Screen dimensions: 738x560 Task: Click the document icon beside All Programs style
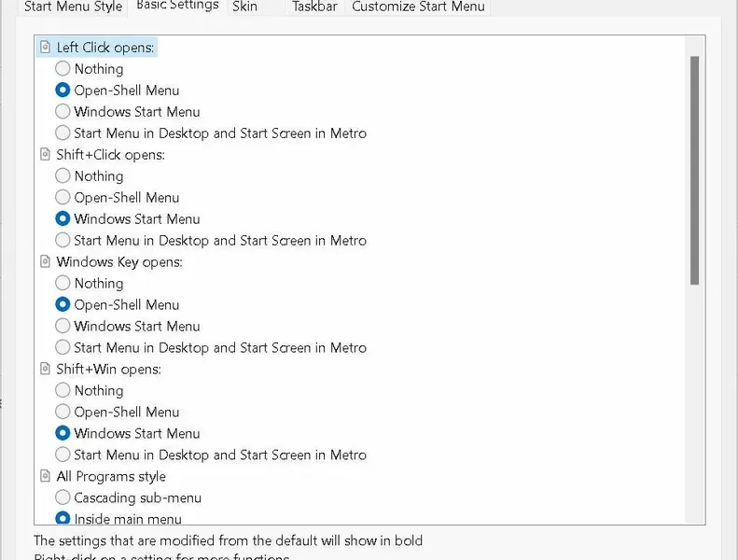pyautogui.click(x=45, y=477)
